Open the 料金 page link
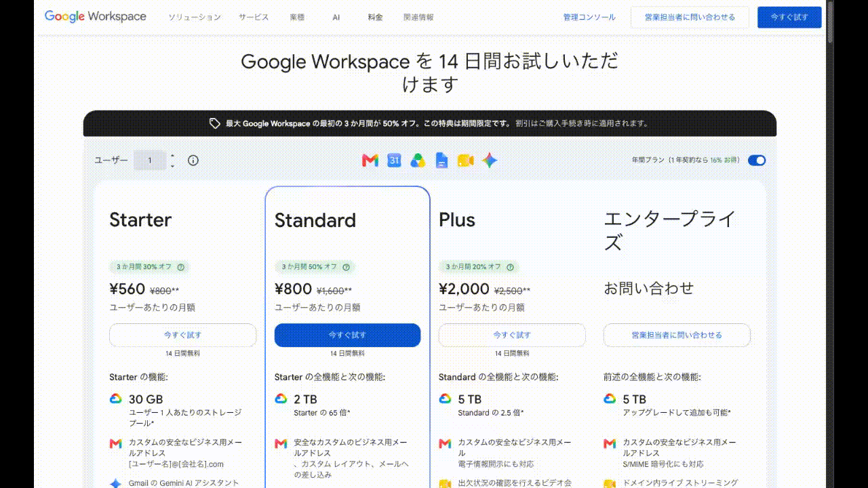This screenshot has height=488, width=868. (x=376, y=17)
